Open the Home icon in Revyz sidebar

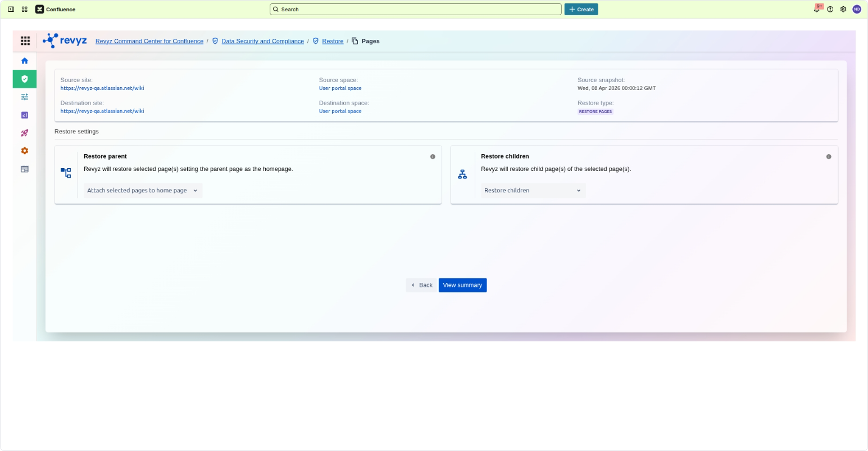25,61
